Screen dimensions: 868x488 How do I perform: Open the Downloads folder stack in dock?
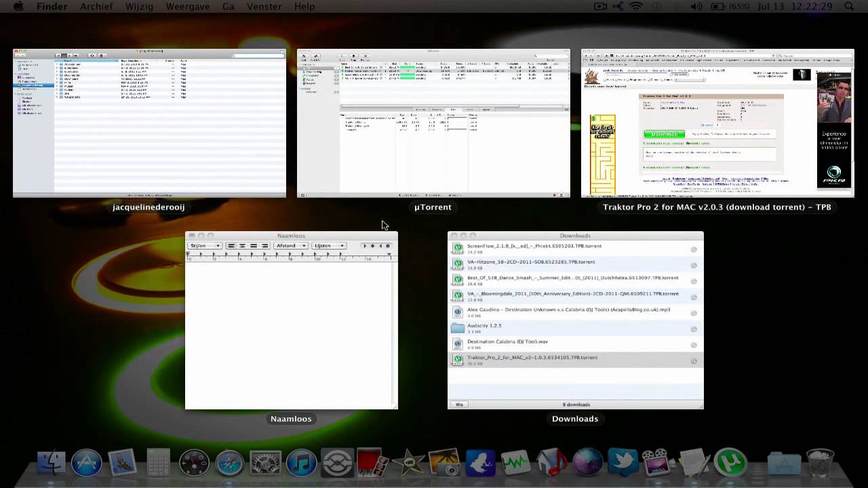(784, 463)
